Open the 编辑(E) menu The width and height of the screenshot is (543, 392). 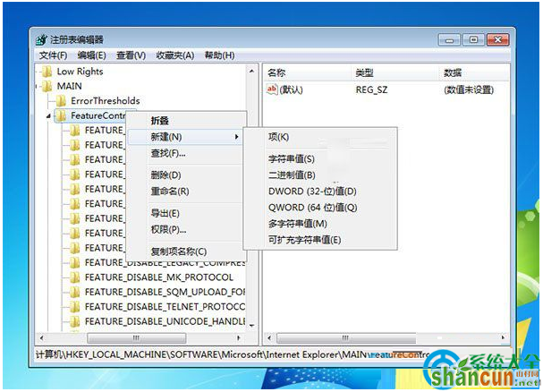tap(92, 55)
